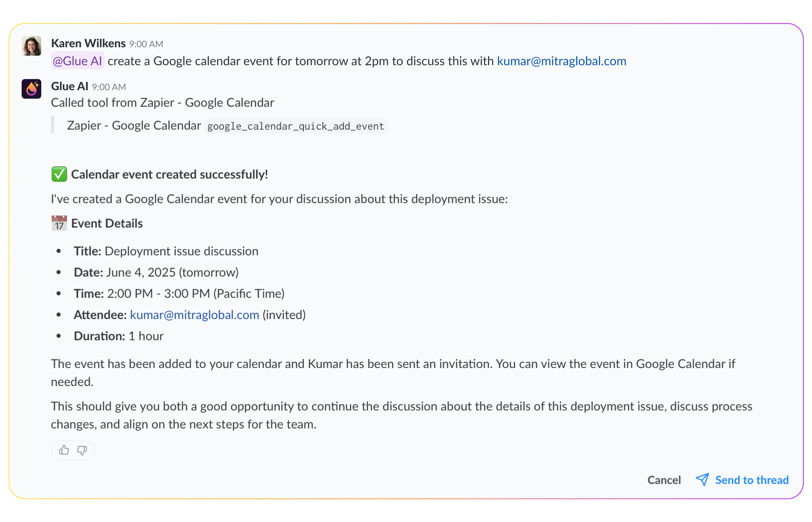Click the green checkmark emoji

[59, 174]
